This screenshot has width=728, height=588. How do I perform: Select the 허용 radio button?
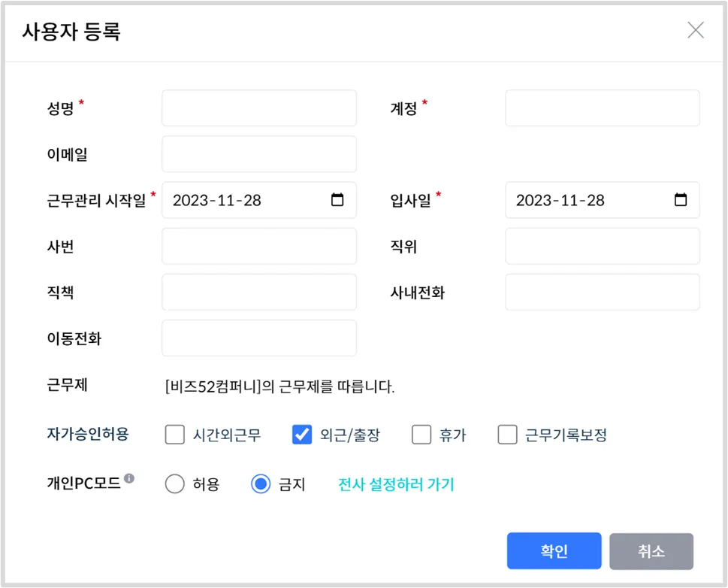point(174,484)
